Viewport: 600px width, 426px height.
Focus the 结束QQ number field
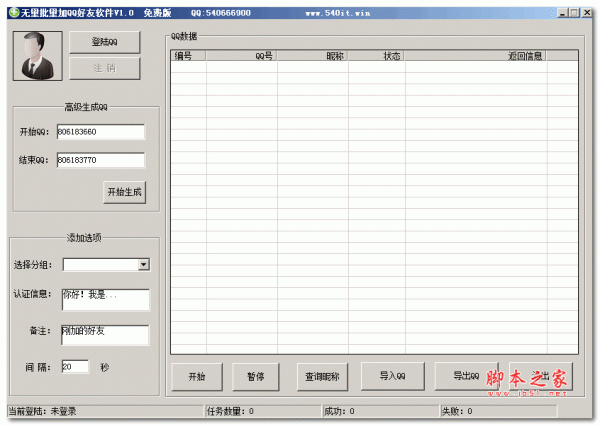(100, 160)
